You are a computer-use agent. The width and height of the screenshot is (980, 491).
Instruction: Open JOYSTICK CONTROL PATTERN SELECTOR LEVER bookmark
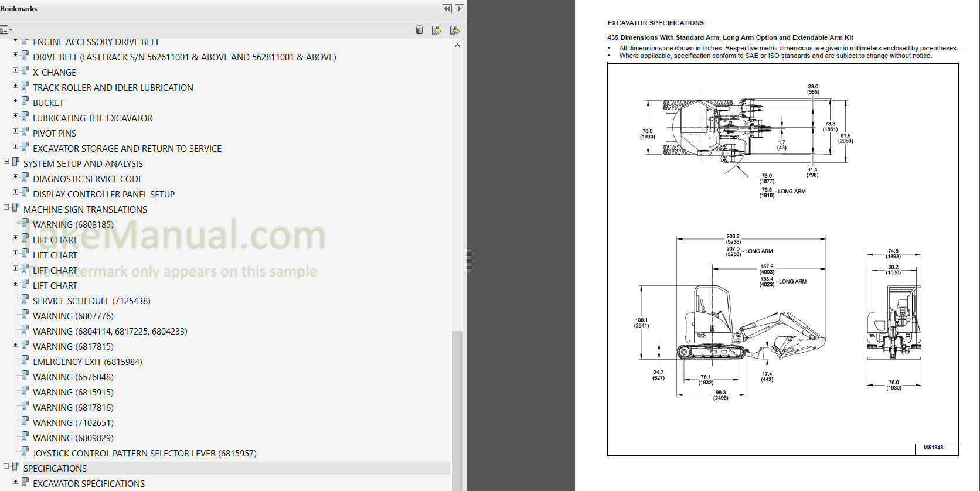click(x=144, y=454)
